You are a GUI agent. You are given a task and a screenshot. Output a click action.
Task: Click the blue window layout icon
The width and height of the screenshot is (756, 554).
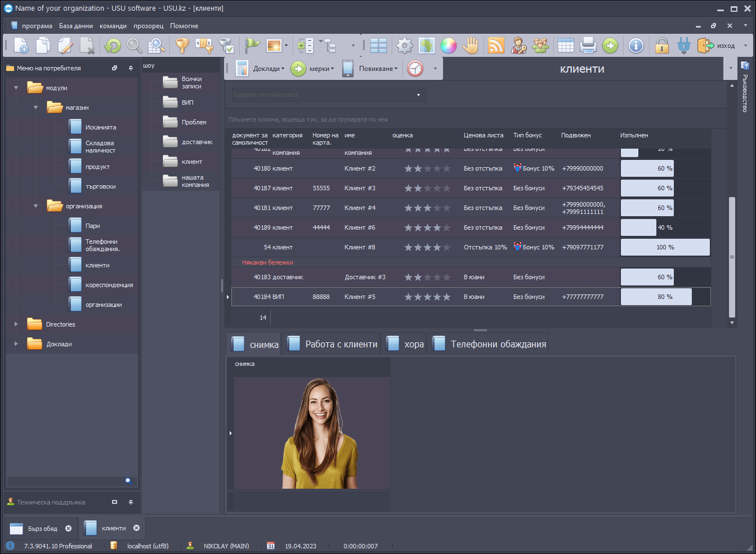click(x=378, y=46)
